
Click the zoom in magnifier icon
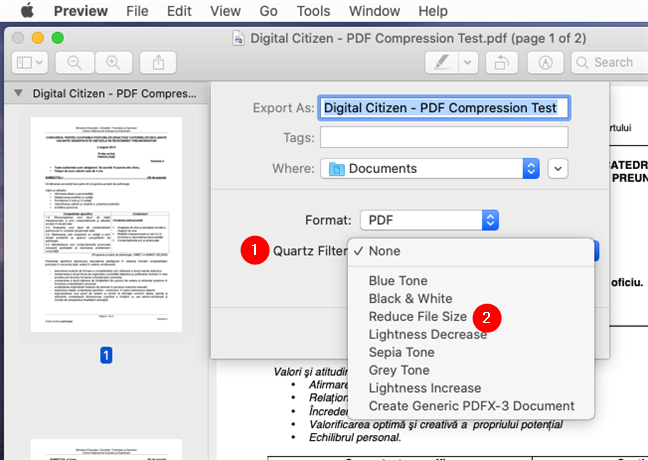[x=113, y=62]
